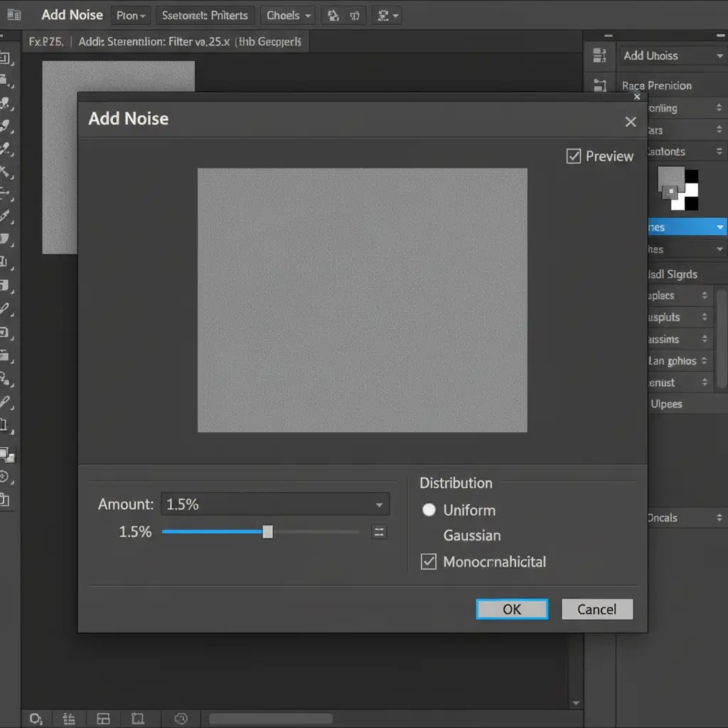The height and width of the screenshot is (728, 728).
Task: Click the panel icon left of Add Uhoiss
Action: [x=599, y=55]
